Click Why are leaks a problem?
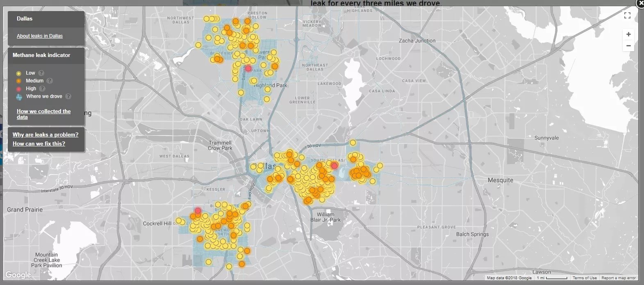 click(45, 135)
